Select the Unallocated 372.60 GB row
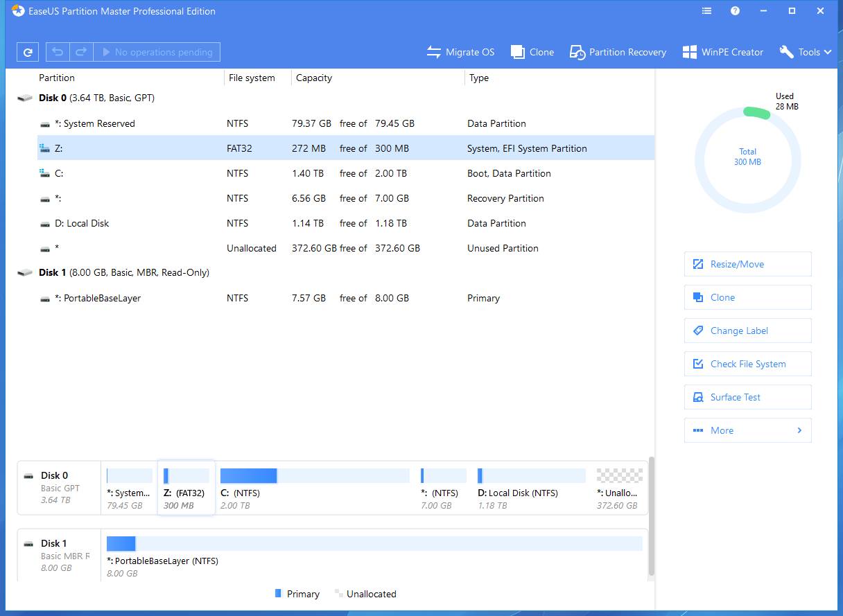This screenshot has height=616, width=843. 345,248
